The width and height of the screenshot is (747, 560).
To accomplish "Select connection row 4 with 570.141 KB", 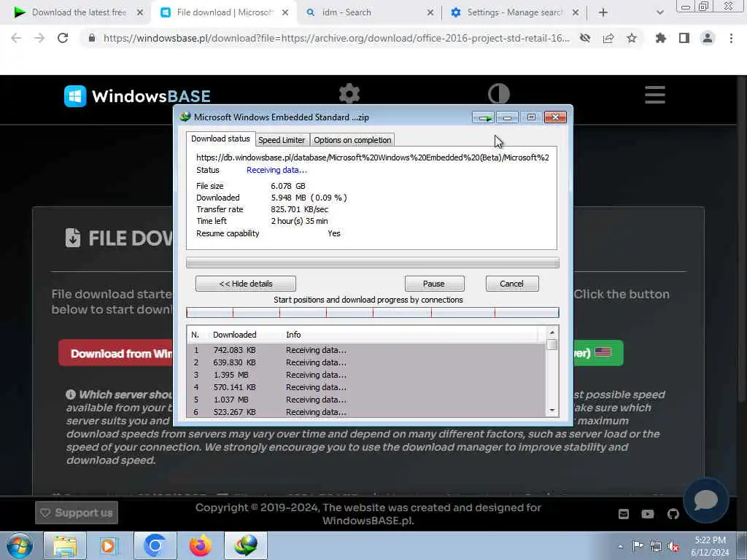I will [366, 387].
